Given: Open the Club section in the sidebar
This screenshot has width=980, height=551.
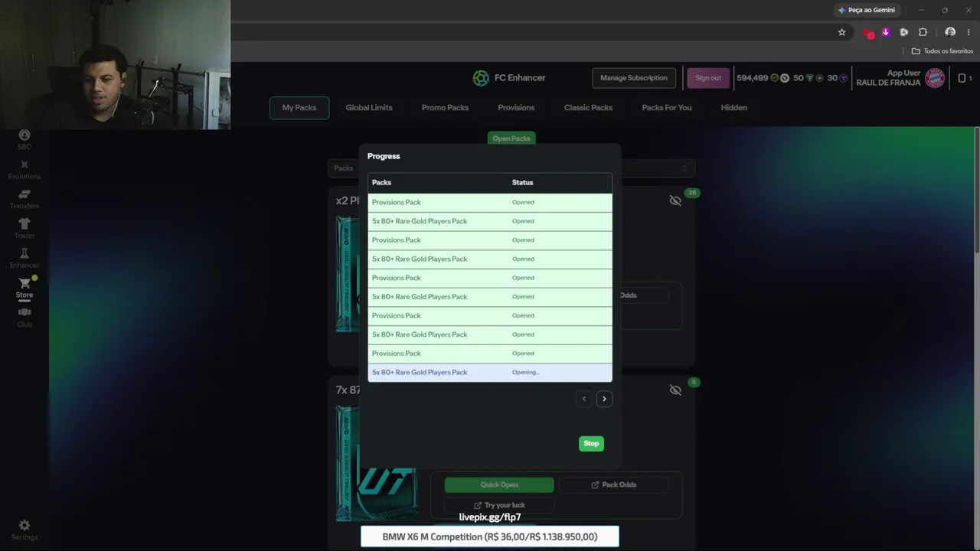Looking at the screenshot, I should (x=24, y=317).
